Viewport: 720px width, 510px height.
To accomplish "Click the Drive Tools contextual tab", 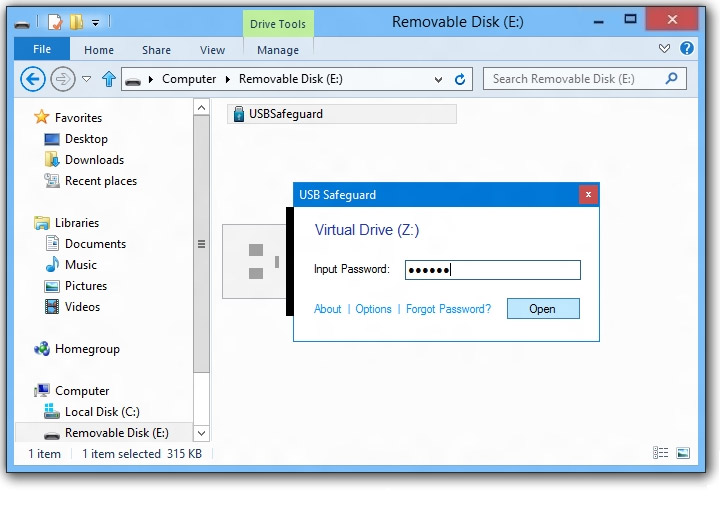I will point(278,24).
